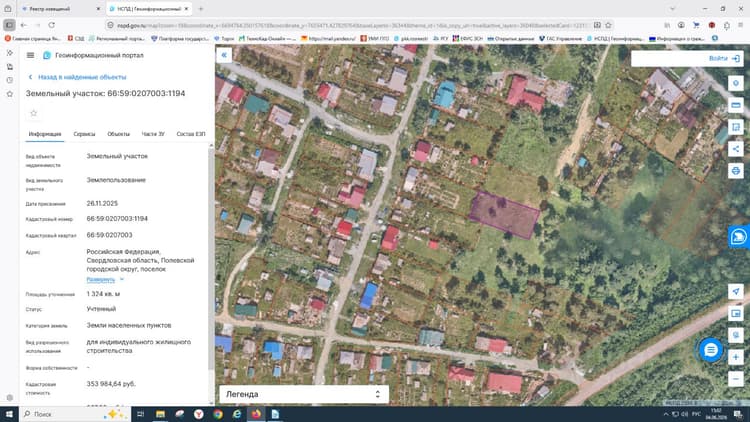The width and height of the screenshot is (750, 422).
Task: Open the sidebar search icon at top left
Action: (x=10, y=53)
